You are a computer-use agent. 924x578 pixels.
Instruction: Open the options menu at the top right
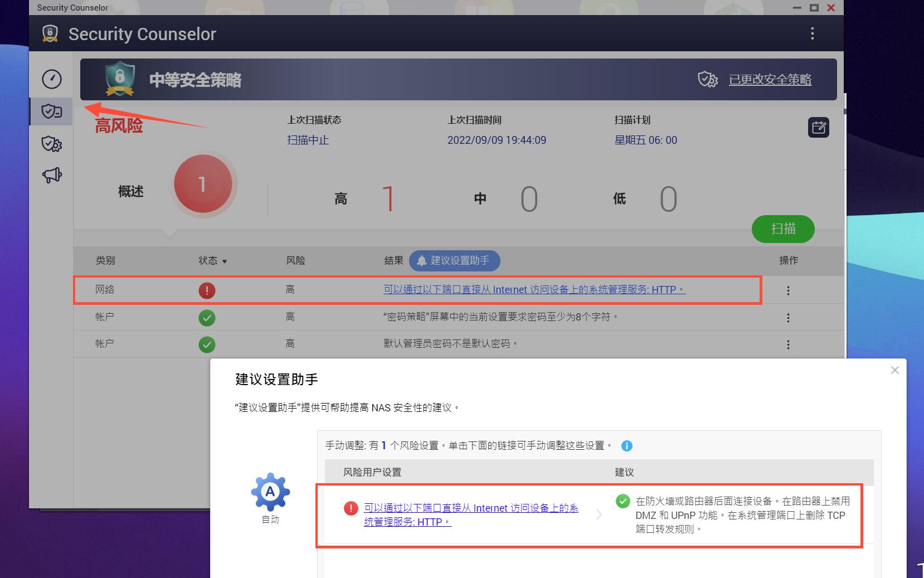[812, 33]
